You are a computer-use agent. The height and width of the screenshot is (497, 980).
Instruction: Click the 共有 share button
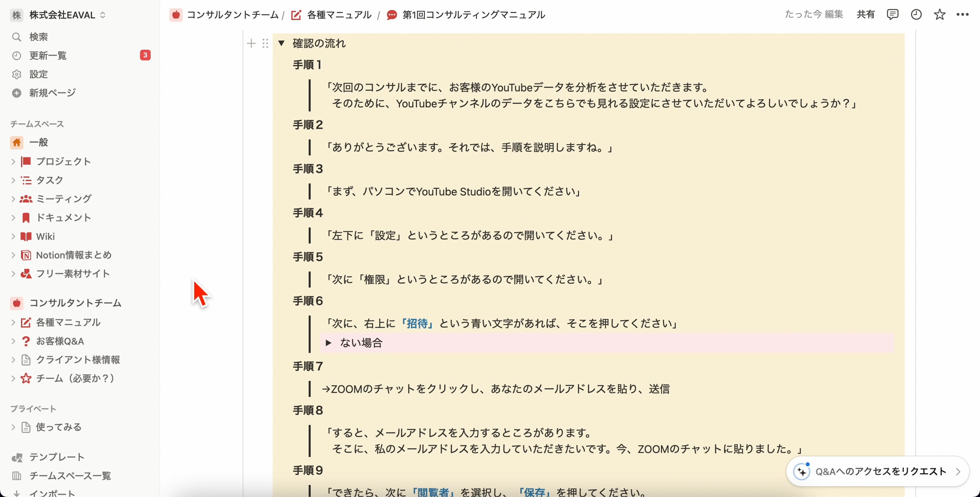pos(865,15)
